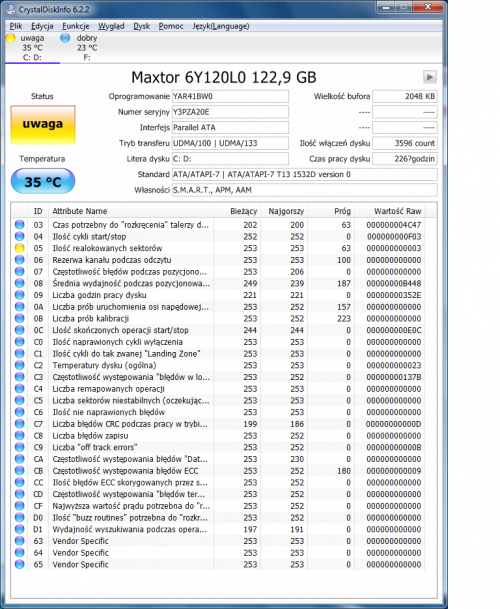Click the blue status icon of attribute 07
The width and height of the screenshot is (500, 609).
[x=19, y=271]
